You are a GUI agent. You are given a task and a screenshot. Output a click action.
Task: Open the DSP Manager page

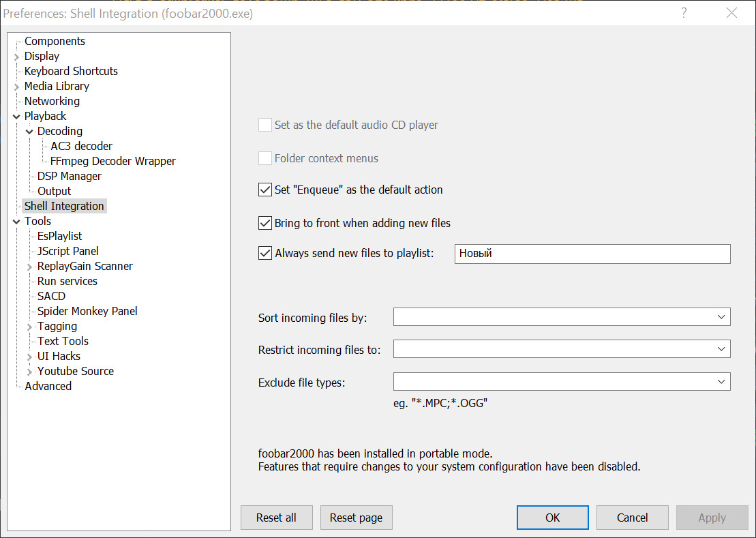tap(69, 176)
